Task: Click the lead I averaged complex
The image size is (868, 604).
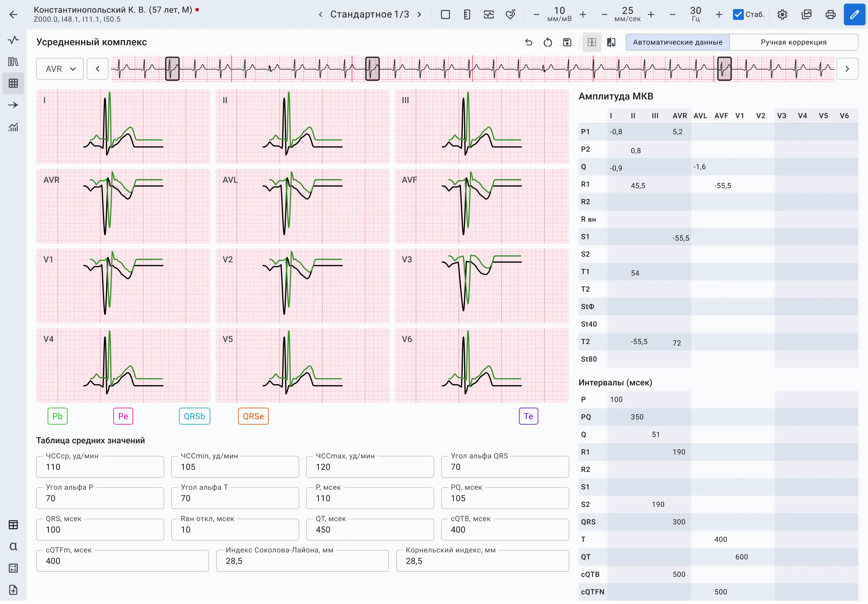Action: tap(123, 126)
